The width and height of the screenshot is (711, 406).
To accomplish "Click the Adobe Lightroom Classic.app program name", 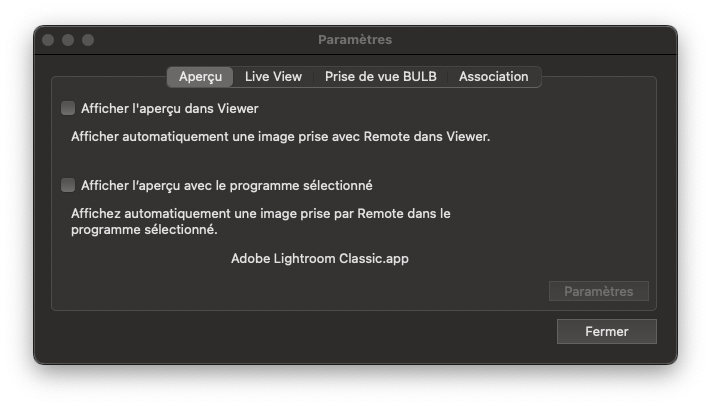I will coord(320,259).
